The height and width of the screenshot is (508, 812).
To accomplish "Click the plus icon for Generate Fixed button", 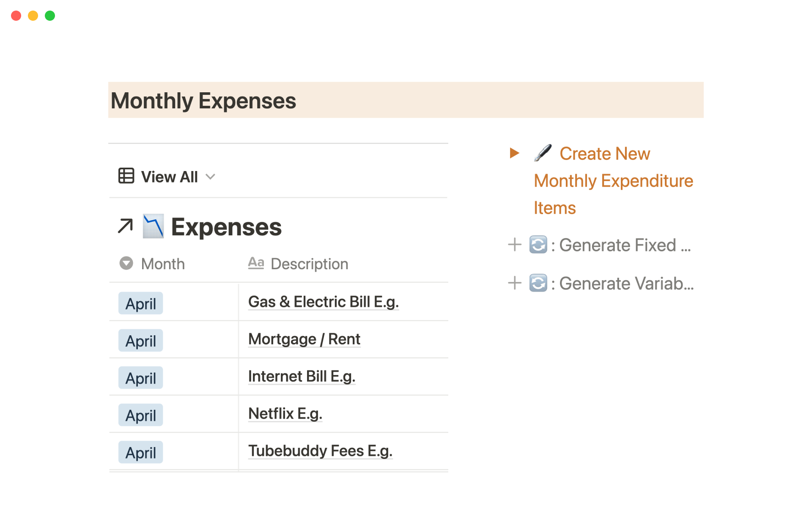I will point(514,245).
